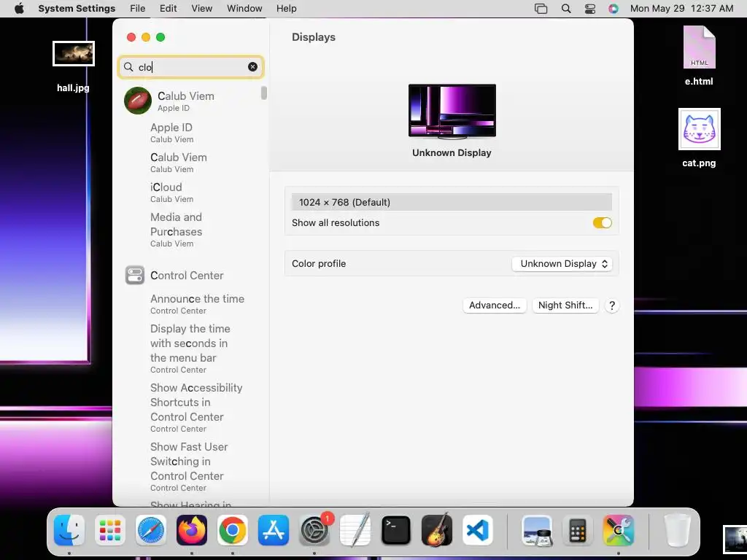Launch Visual Studio Code from the Dock

pyautogui.click(x=478, y=530)
